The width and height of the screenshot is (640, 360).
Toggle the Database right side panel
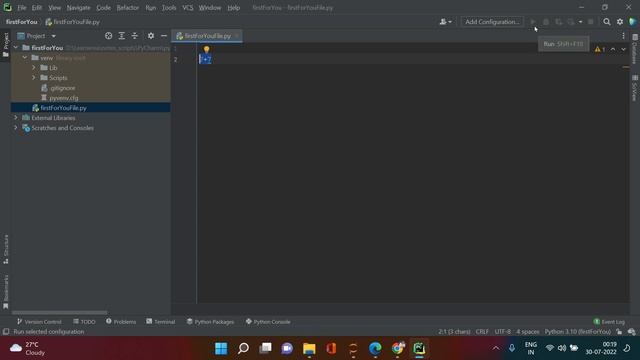(635, 49)
